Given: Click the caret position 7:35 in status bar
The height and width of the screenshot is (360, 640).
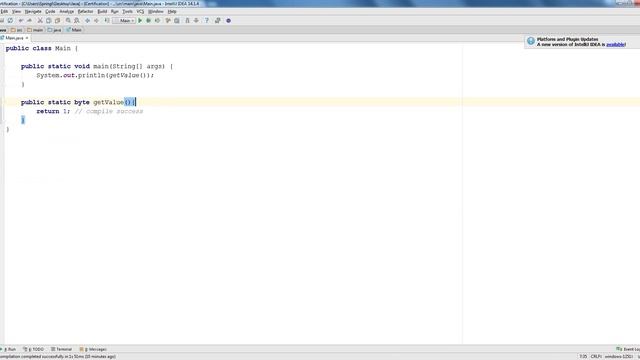Looking at the screenshot, I should pyautogui.click(x=583, y=357).
